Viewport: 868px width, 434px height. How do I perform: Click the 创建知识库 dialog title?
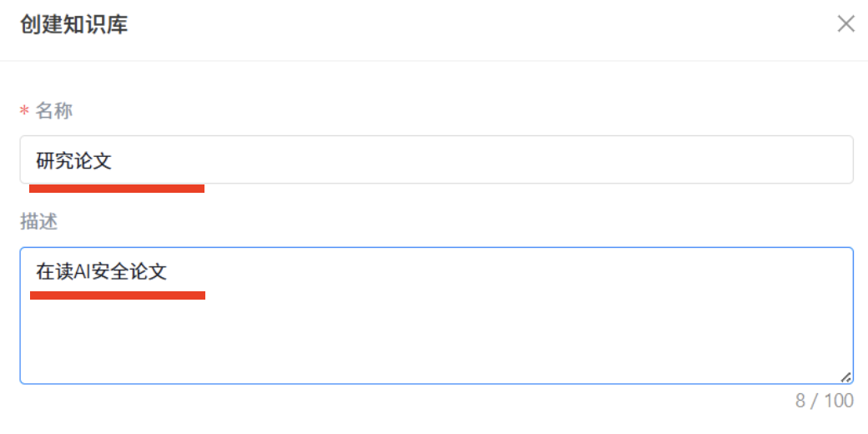[x=73, y=24]
